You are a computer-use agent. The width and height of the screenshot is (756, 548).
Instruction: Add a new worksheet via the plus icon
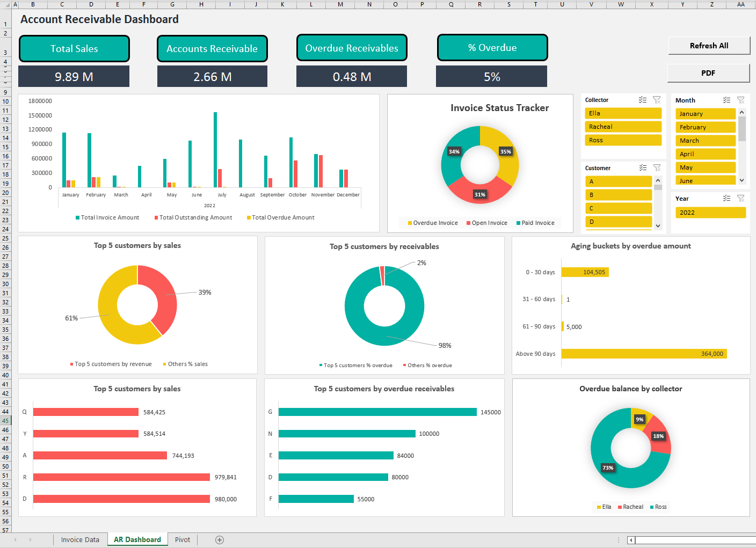pos(219,539)
